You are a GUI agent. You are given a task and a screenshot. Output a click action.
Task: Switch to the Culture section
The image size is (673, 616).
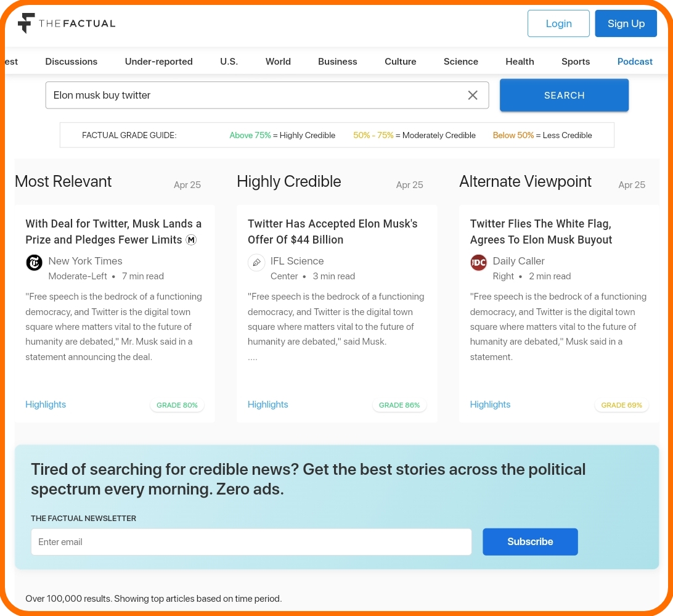[401, 62]
